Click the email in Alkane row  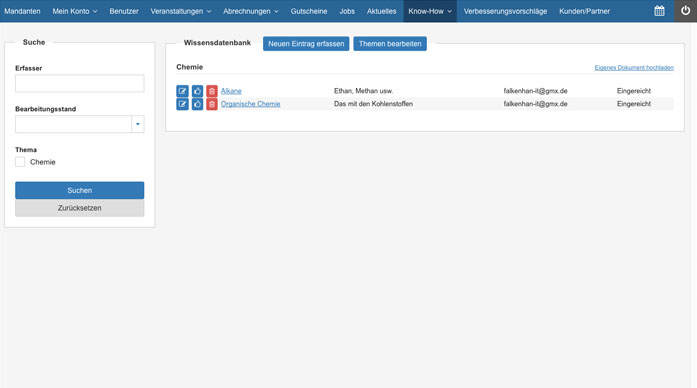tap(535, 91)
